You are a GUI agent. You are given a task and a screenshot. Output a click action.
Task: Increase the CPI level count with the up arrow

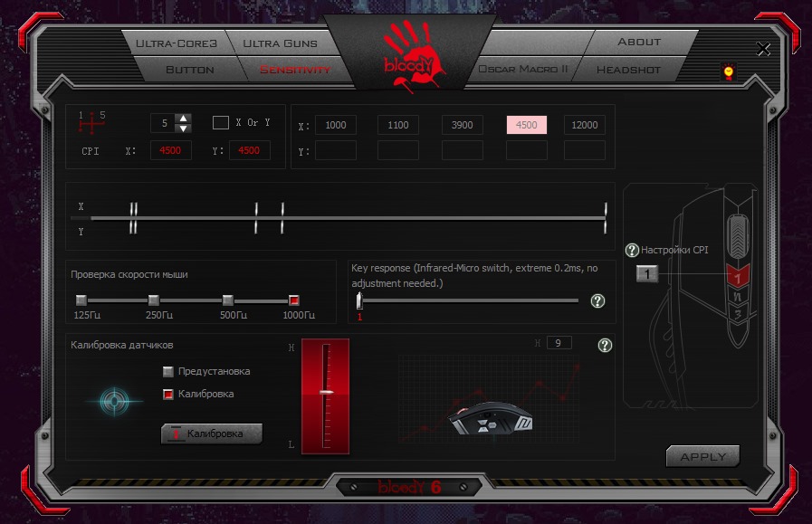[x=184, y=118]
